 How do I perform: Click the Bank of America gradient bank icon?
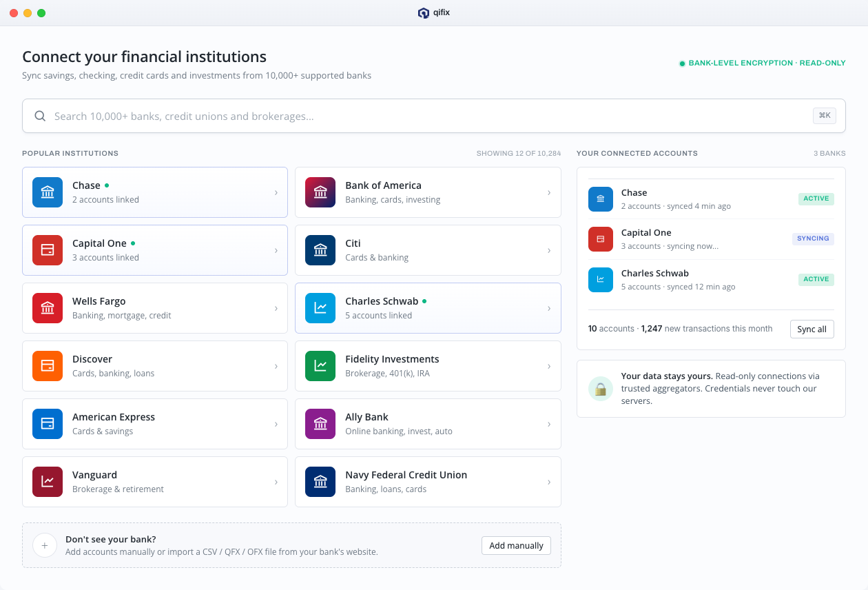(320, 192)
